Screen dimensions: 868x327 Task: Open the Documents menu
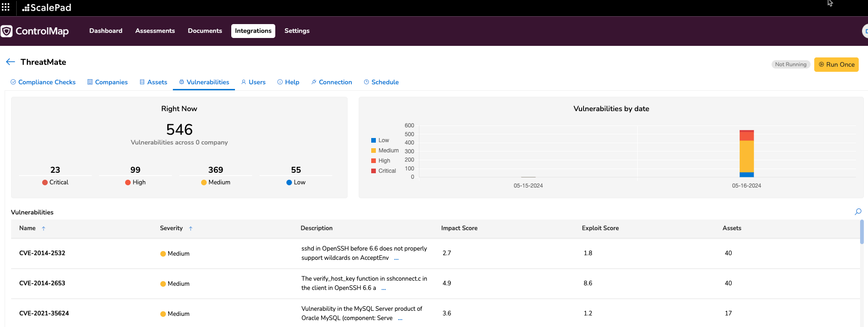205,31
